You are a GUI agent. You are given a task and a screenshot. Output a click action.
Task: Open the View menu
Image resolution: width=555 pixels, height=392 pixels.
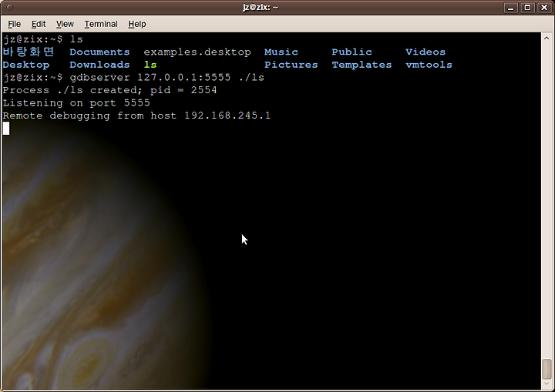click(x=65, y=24)
